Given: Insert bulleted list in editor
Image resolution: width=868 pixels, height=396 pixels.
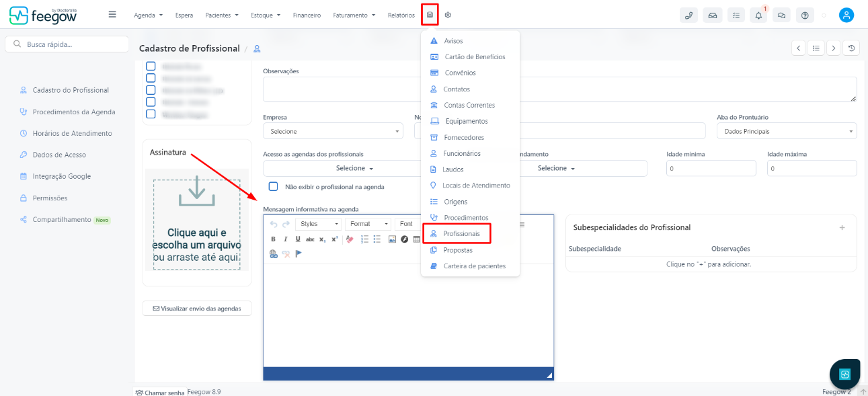Looking at the screenshot, I should tap(377, 239).
